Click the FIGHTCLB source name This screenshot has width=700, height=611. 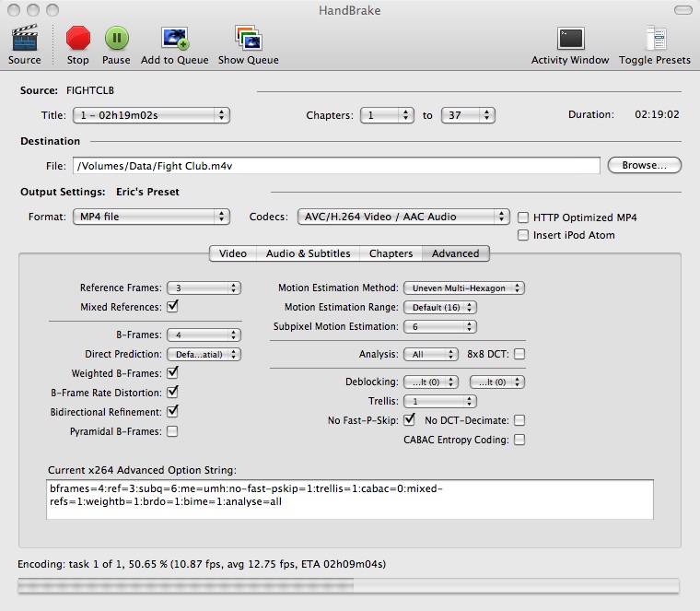coord(90,90)
